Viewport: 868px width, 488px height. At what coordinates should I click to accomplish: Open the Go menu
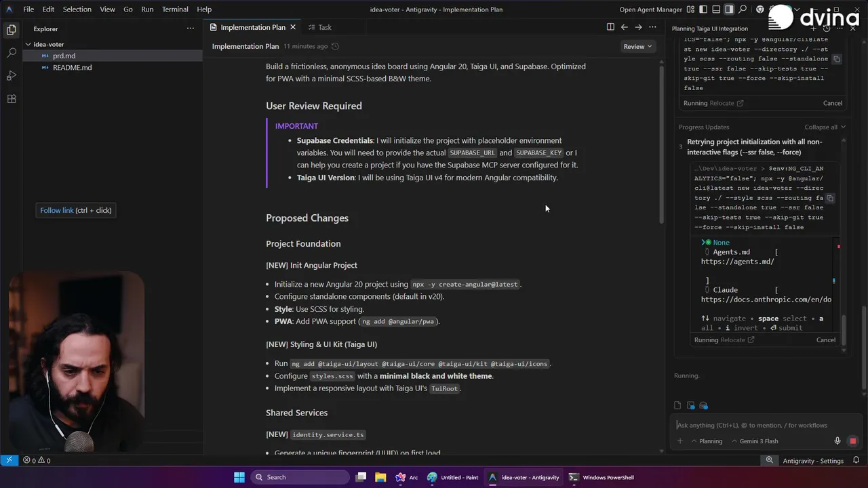[x=128, y=9]
